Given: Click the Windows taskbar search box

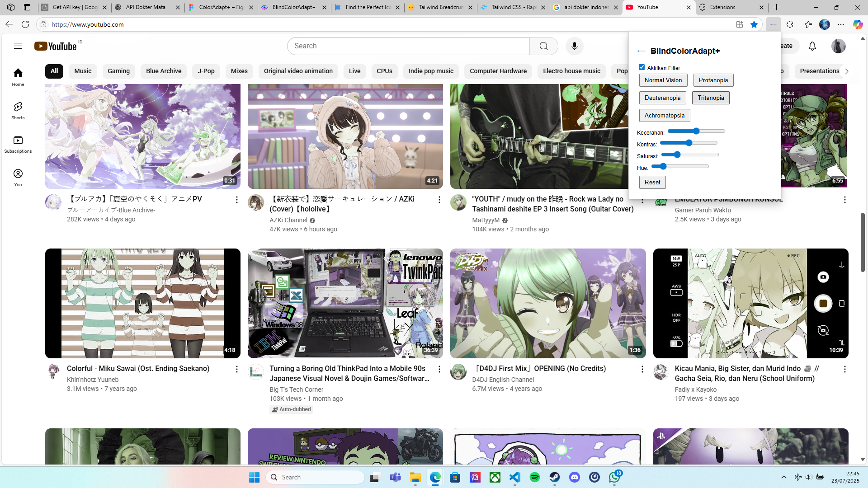Looking at the screenshot, I should pos(315,477).
